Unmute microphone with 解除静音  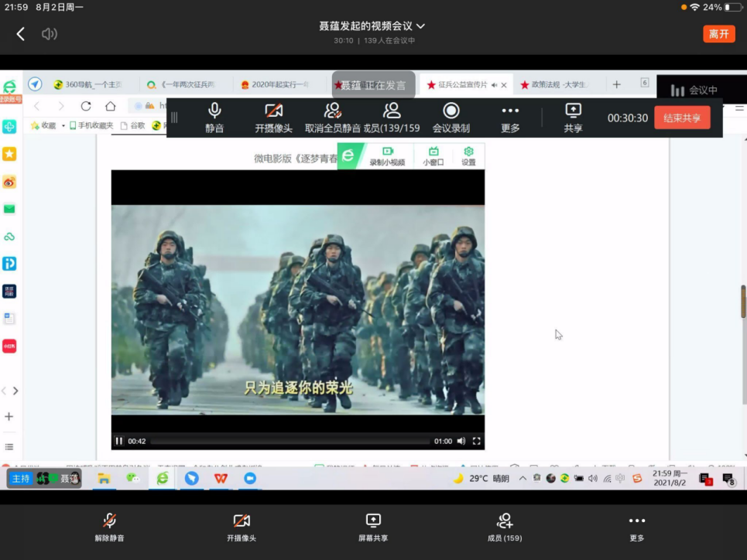click(x=110, y=527)
